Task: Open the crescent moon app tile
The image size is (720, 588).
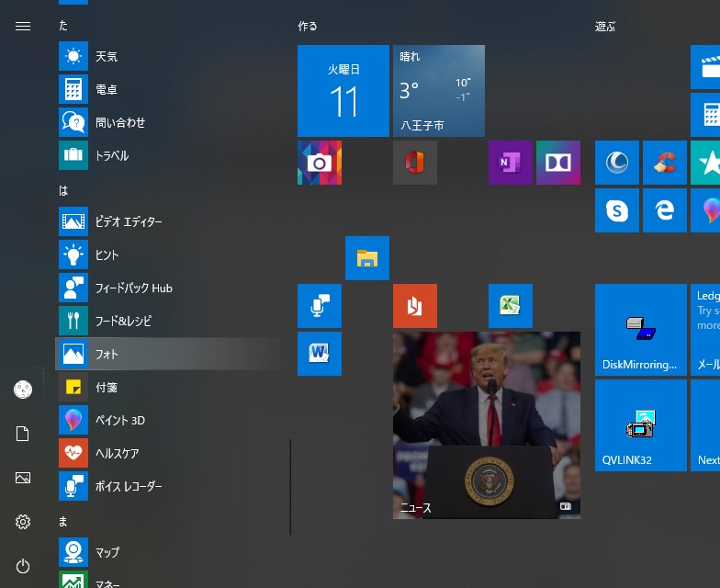Action: click(x=617, y=163)
